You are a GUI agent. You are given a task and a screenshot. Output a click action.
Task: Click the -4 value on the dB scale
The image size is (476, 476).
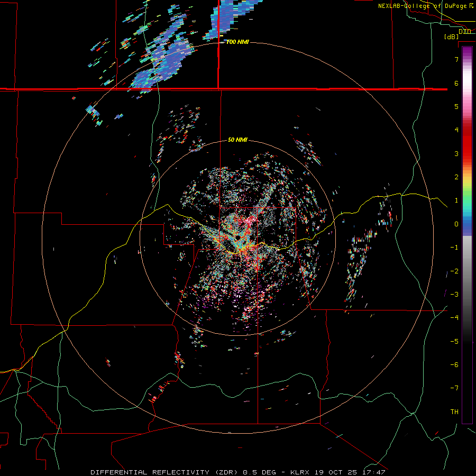pos(454,318)
